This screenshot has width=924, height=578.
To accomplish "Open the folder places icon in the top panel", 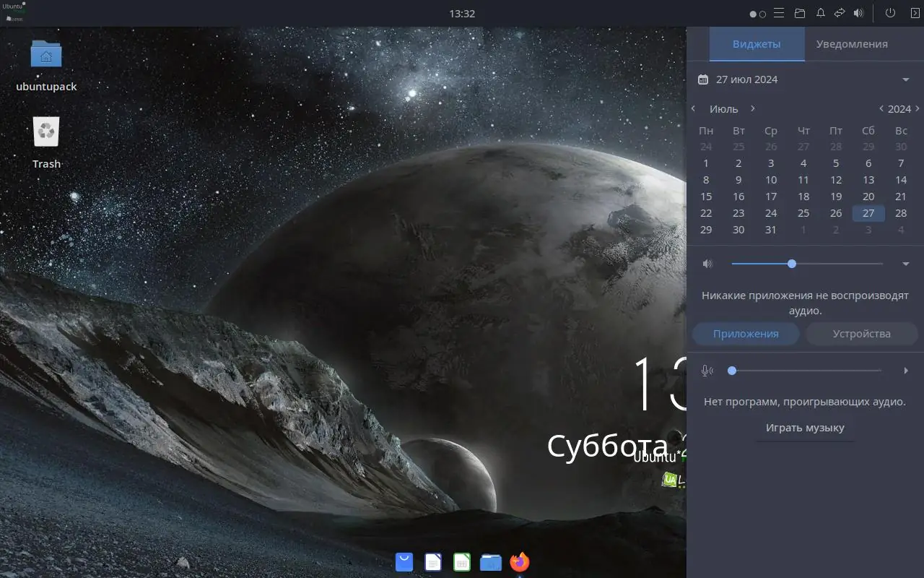I will pyautogui.click(x=800, y=13).
